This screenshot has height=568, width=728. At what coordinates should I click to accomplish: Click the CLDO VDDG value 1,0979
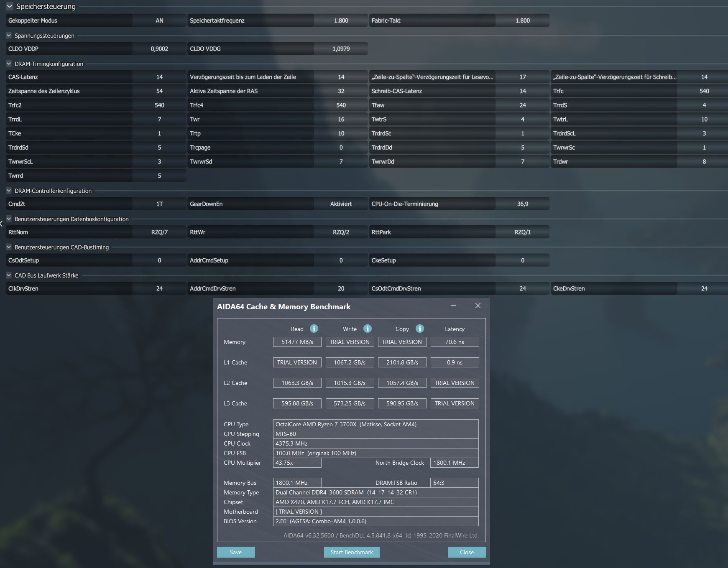coord(341,49)
